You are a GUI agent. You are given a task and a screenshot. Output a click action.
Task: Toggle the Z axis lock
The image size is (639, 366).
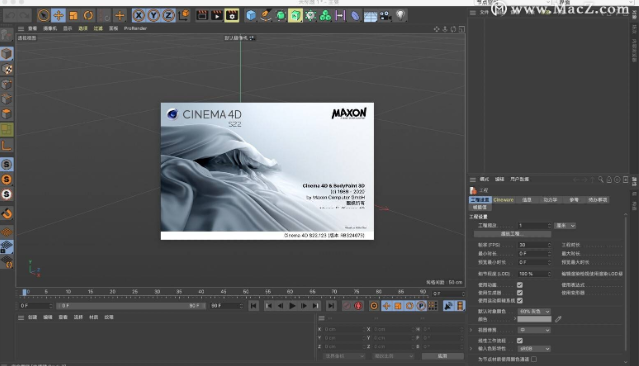point(169,15)
